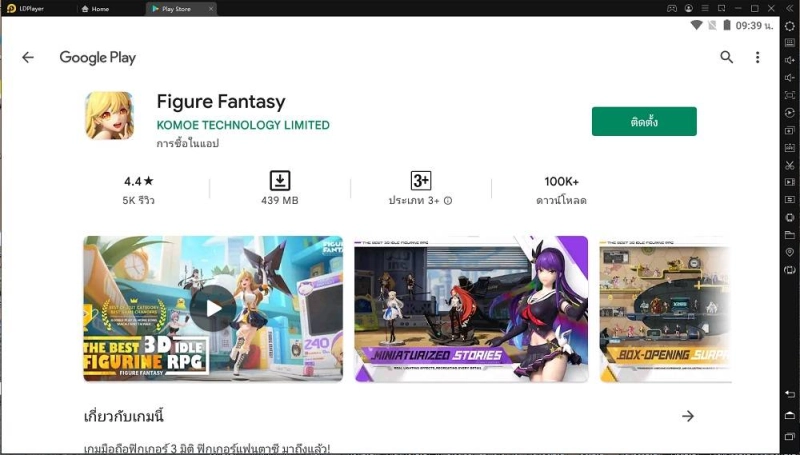Open shared folder sidebar icon

point(789,235)
